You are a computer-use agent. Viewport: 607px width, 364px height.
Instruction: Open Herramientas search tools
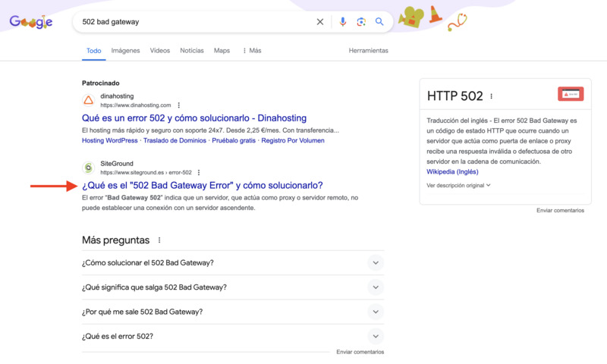(x=368, y=51)
